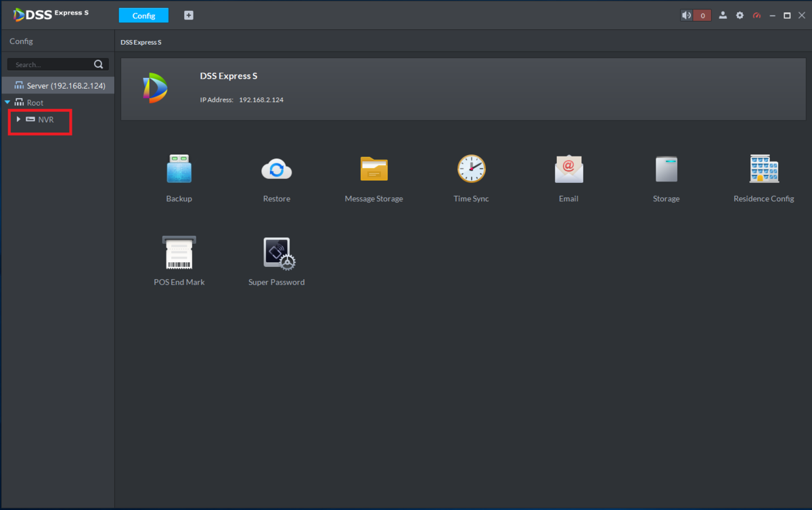Click the Restore label text

[276, 198]
